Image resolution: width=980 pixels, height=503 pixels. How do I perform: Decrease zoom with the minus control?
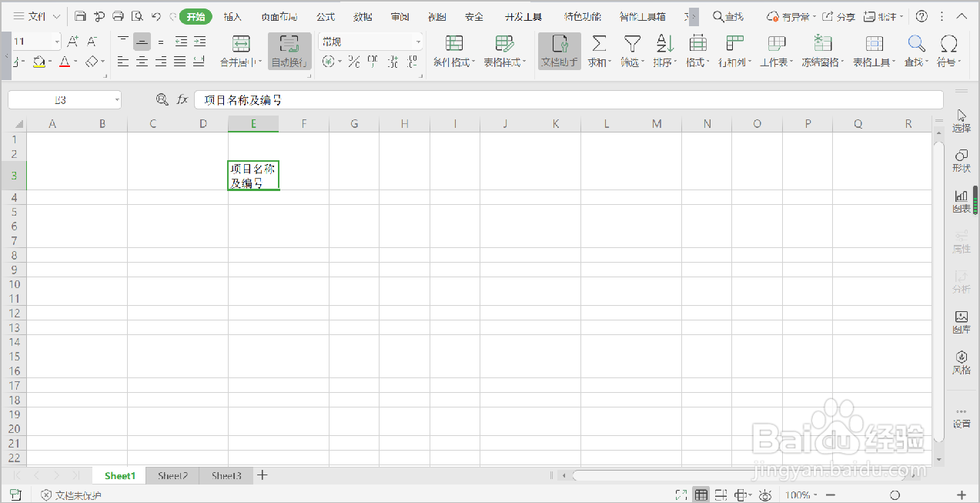[x=830, y=495]
